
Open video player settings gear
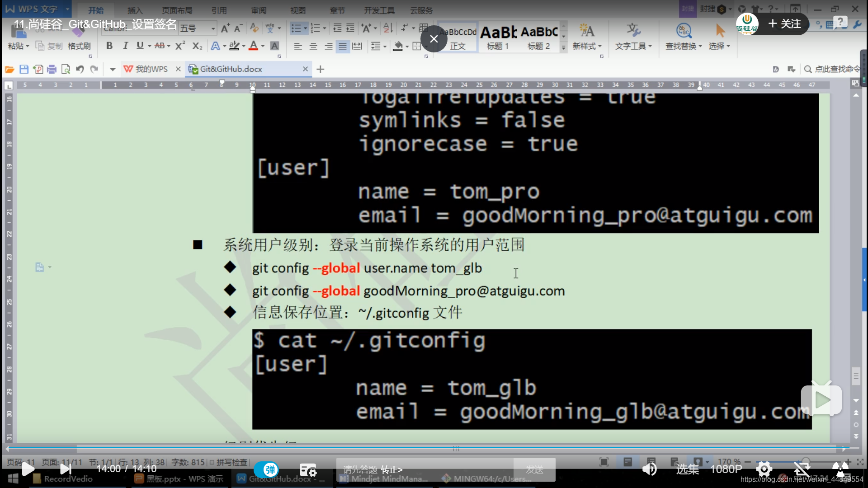click(764, 469)
